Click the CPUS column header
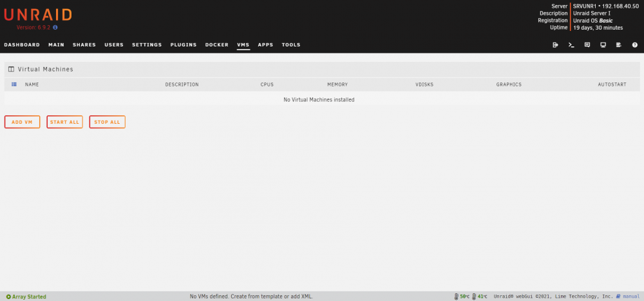 pos(267,84)
